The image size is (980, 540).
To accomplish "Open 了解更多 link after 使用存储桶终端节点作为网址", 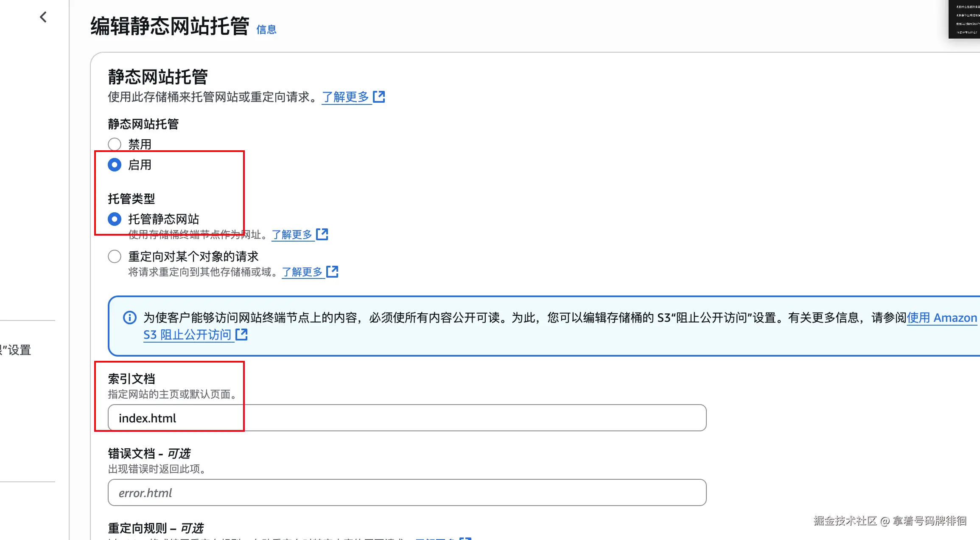I will coord(292,234).
